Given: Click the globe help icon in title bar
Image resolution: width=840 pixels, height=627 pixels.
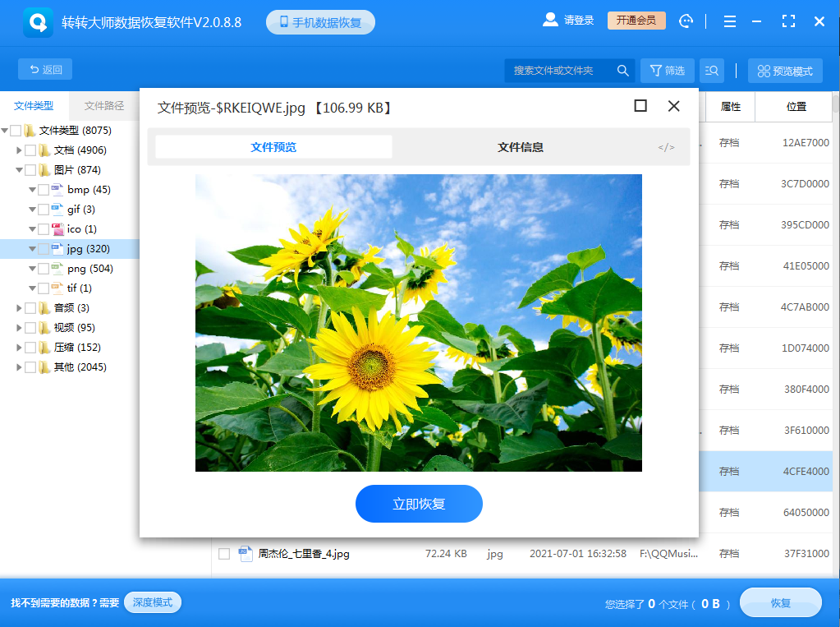Looking at the screenshot, I should [686, 21].
